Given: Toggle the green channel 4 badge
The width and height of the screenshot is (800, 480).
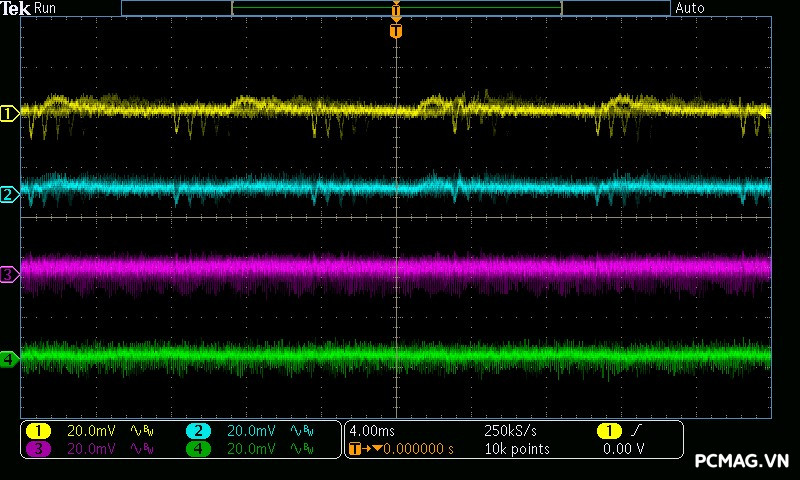Looking at the screenshot, I should tap(198, 450).
